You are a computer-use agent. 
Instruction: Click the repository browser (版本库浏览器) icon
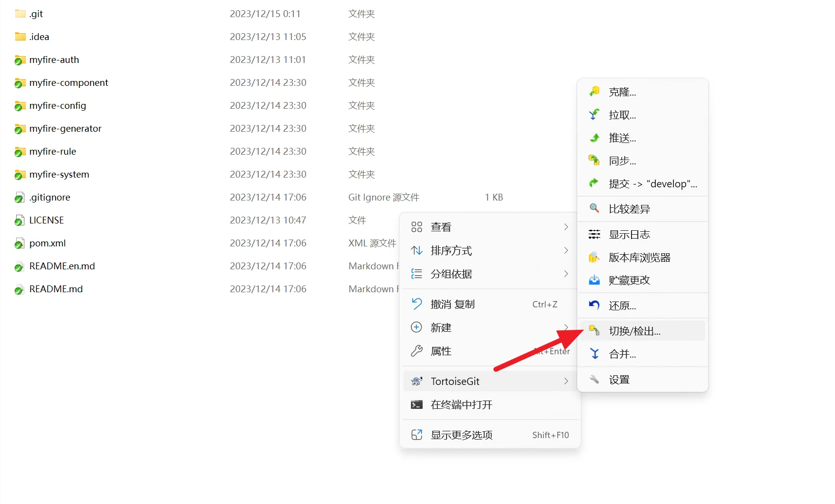click(594, 258)
